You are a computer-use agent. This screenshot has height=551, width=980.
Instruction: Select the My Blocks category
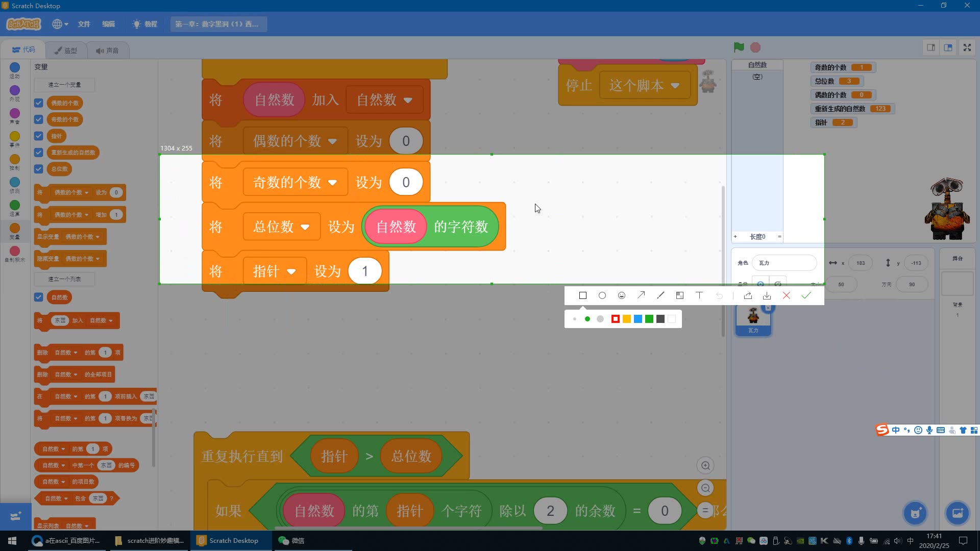pos(15,254)
